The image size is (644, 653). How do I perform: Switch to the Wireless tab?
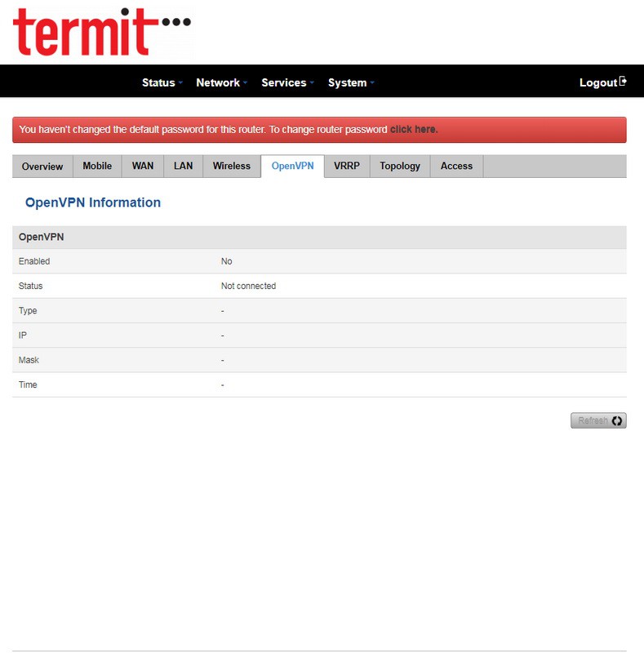[232, 167]
